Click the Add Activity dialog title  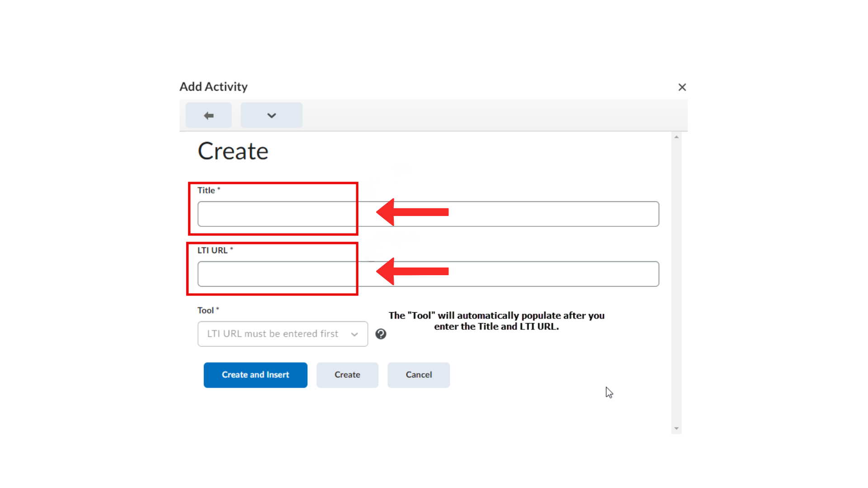click(x=213, y=86)
